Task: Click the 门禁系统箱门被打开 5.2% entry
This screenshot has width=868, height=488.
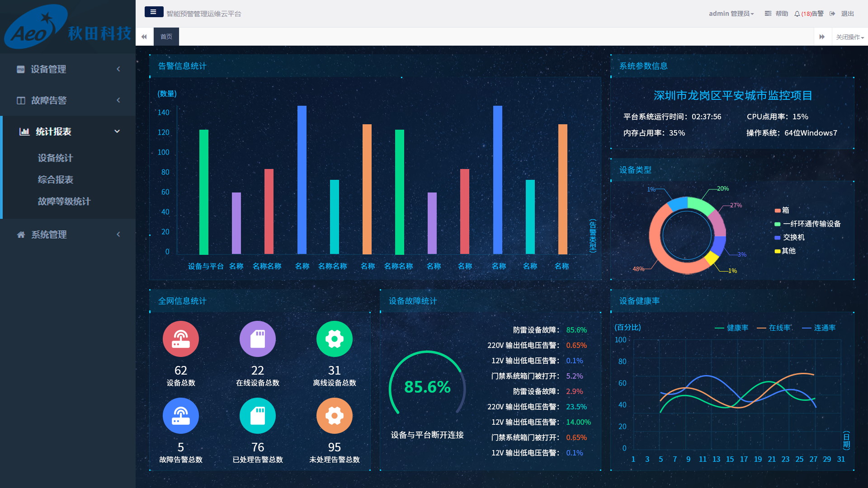Action: tap(537, 376)
